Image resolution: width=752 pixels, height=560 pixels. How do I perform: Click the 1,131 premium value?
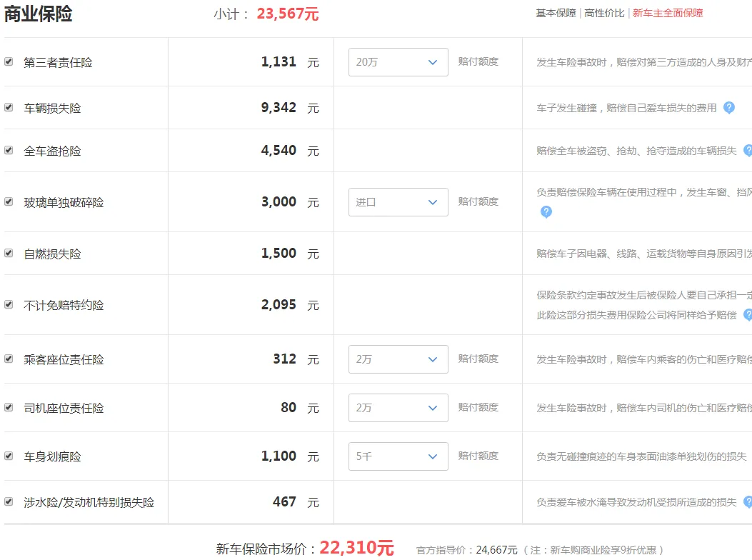click(279, 62)
